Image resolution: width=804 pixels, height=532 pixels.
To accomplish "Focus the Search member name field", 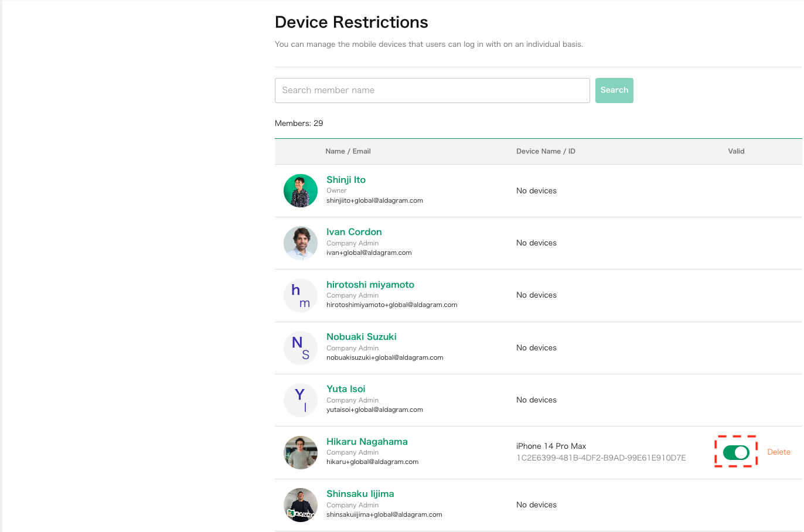I will click(x=432, y=90).
